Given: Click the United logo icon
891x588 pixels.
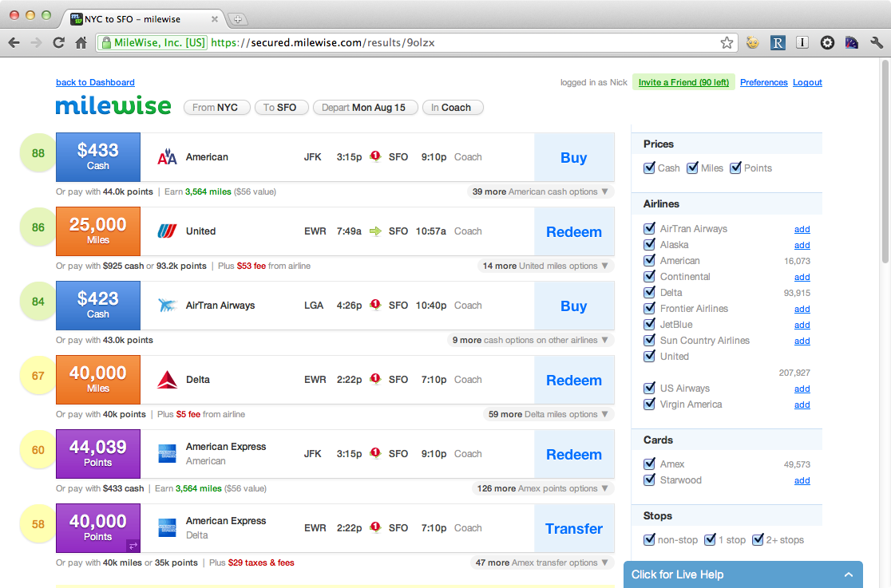Looking at the screenshot, I should [x=167, y=231].
